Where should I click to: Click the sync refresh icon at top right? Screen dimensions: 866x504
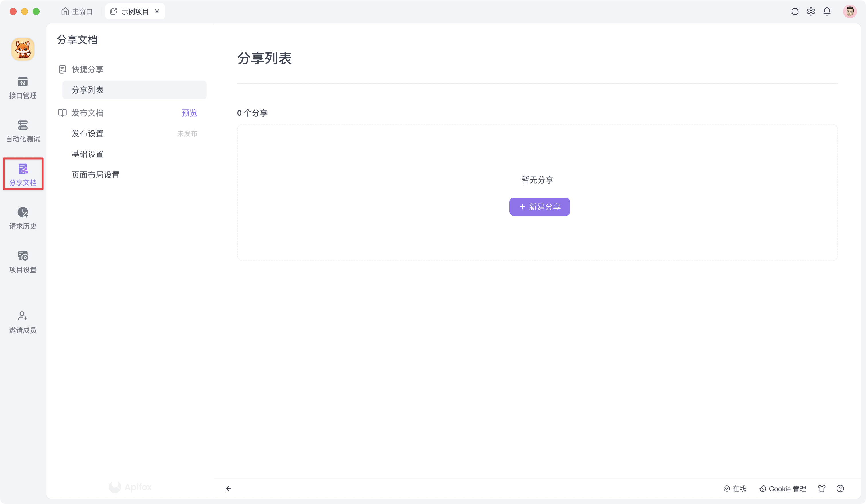click(x=794, y=11)
